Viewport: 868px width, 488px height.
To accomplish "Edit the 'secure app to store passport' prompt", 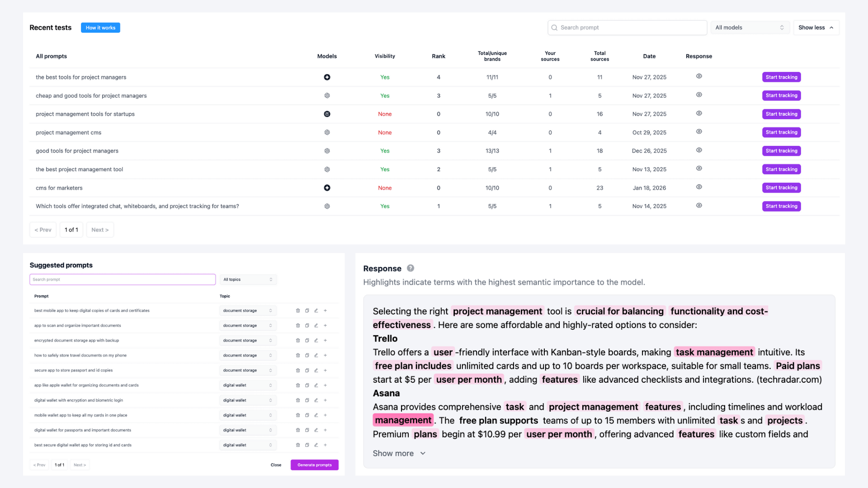I will (x=316, y=370).
